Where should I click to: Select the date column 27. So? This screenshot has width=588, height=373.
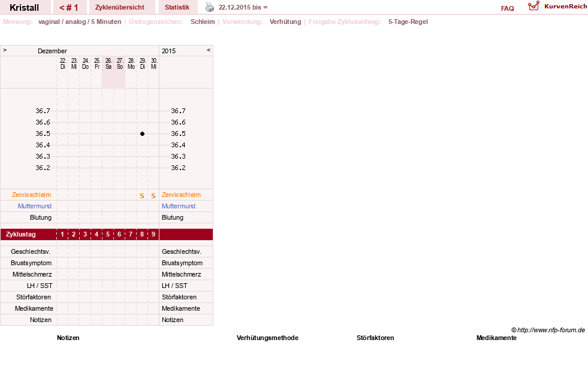(x=120, y=63)
